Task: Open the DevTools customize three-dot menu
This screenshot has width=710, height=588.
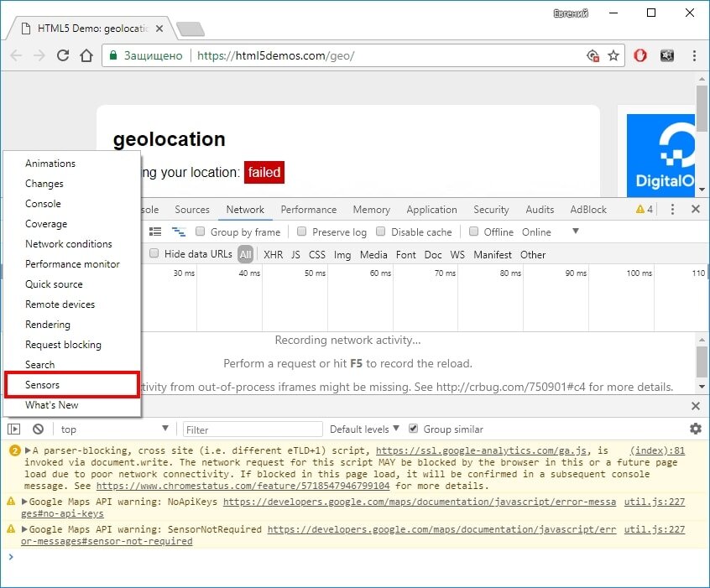Action: [x=672, y=209]
